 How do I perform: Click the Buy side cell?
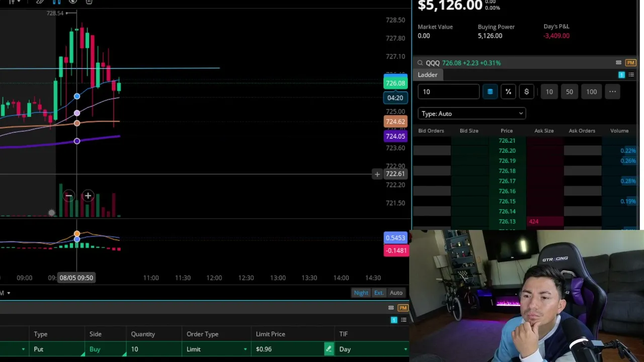tap(106, 349)
